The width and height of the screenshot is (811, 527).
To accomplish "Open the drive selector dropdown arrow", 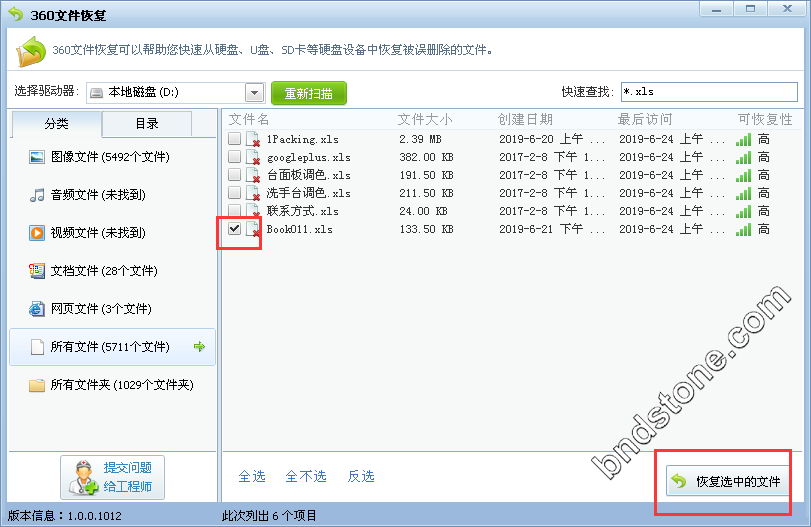I will tap(254, 93).
